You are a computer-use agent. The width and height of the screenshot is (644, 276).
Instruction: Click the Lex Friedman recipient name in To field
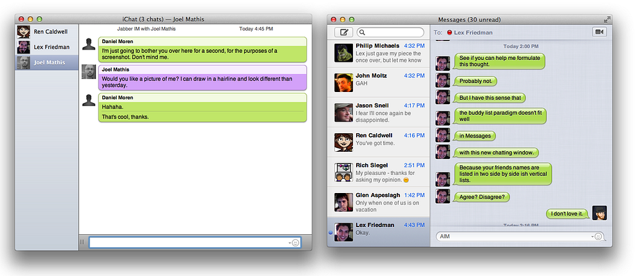click(x=473, y=32)
